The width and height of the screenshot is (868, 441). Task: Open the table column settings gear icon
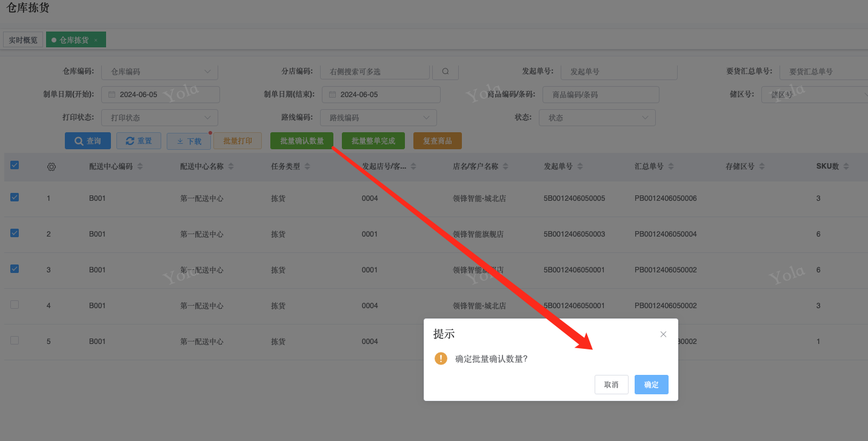(x=52, y=167)
